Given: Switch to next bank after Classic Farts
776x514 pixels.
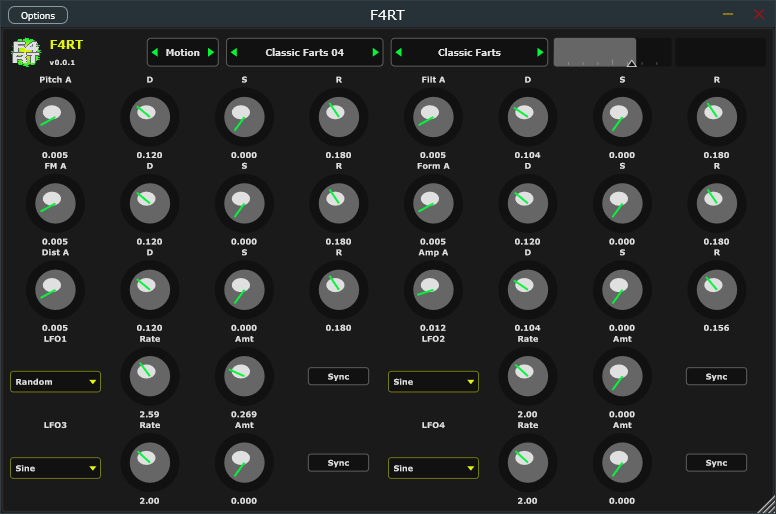Looking at the screenshot, I should [540, 52].
